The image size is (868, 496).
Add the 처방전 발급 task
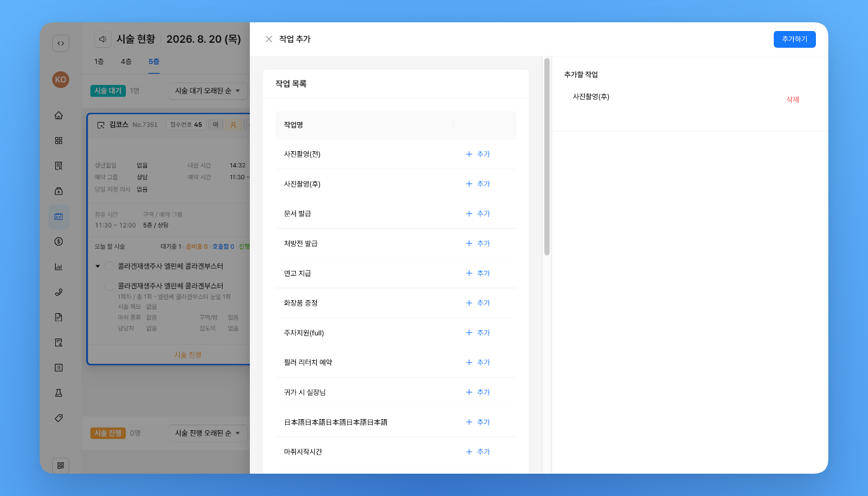coord(477,244)
